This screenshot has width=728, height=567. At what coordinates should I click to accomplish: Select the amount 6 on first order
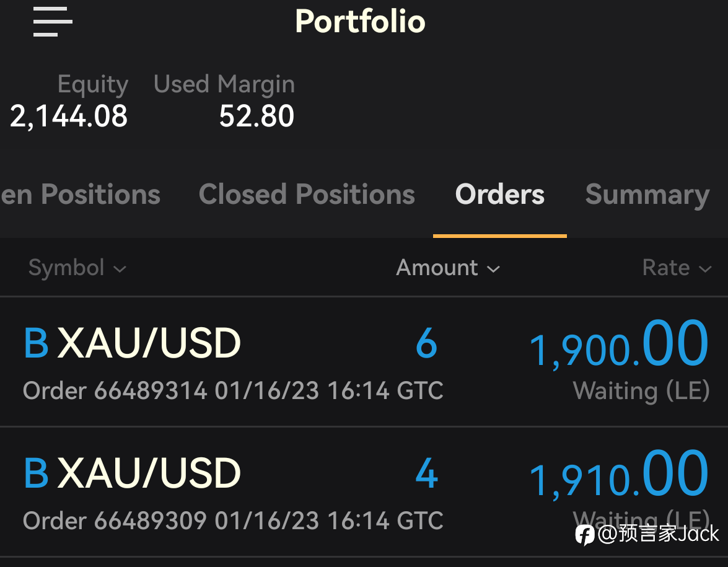(x=427, y=344)
